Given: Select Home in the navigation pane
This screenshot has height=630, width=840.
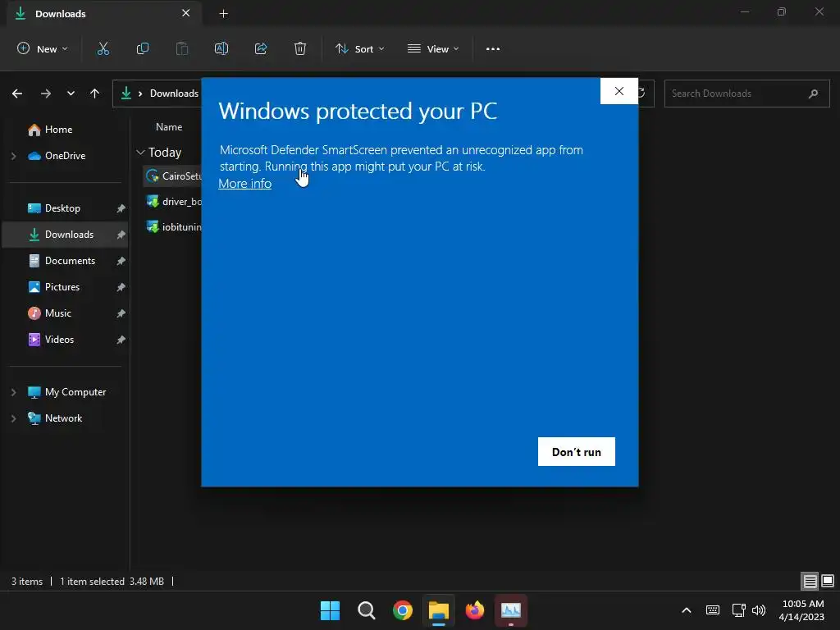Looking at the screenshot, I should (58, 130).
